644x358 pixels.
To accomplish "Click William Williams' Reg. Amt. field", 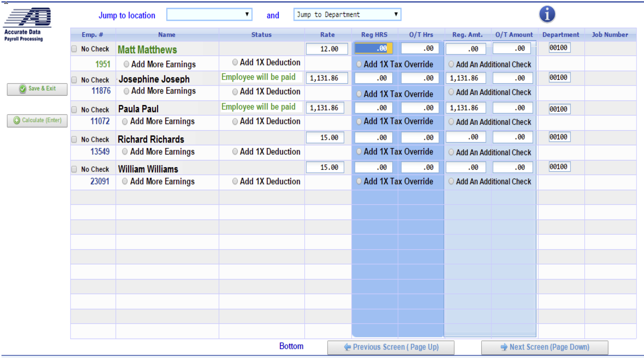I will point(466,167).
